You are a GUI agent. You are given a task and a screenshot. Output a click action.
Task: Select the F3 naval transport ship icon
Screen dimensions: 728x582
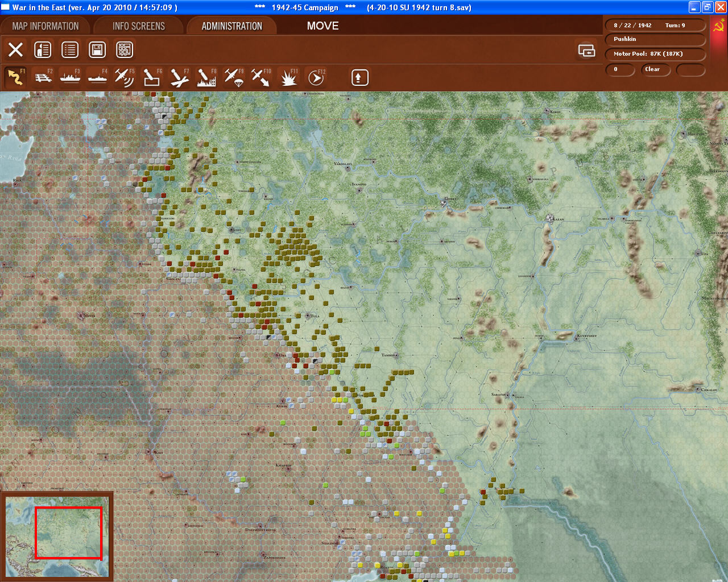pyautogui.click(x=71, y=77)
